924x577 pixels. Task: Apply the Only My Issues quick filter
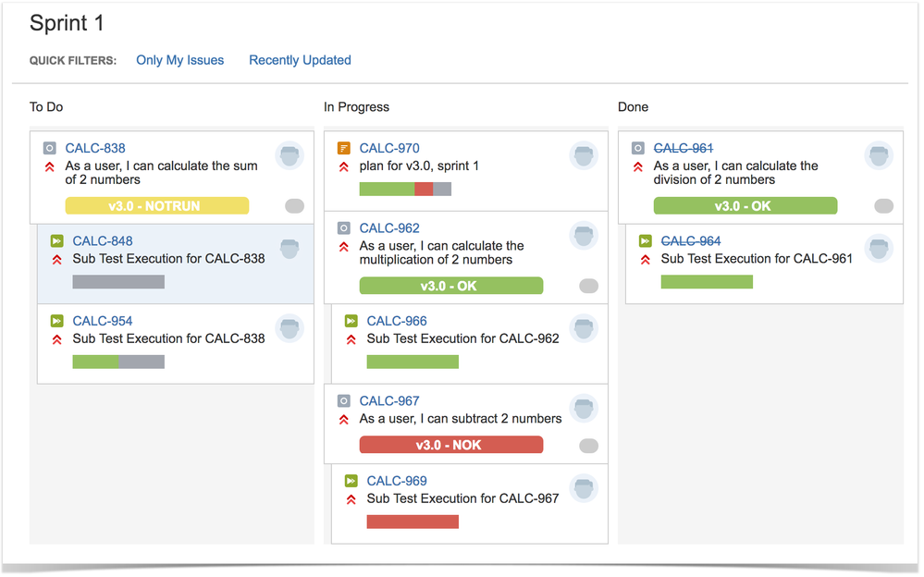pyautogui.click(x=179, y=60)
